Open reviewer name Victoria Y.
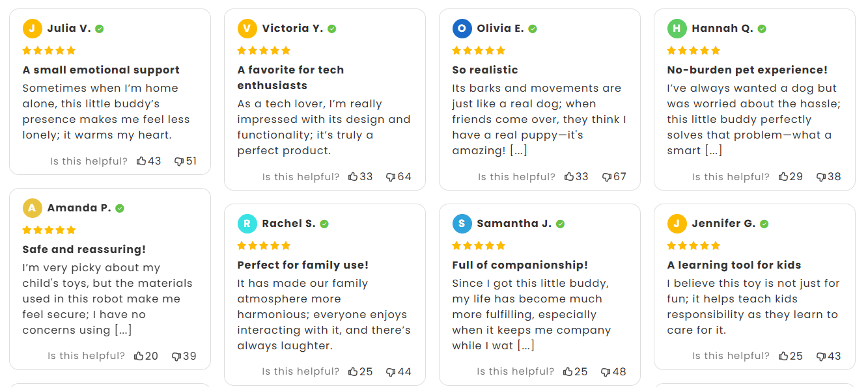Viewport: 868px width, 387px height. (x=292, y=29)
